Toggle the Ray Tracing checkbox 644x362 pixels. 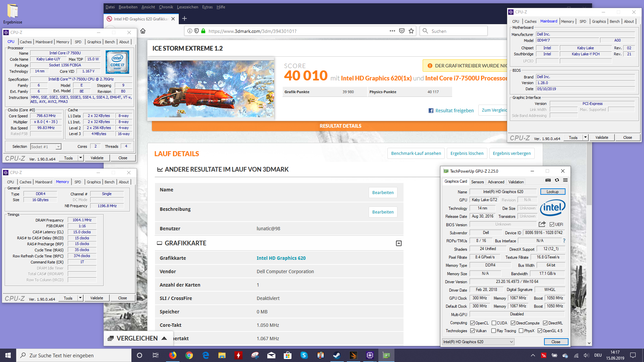(493, 331)
